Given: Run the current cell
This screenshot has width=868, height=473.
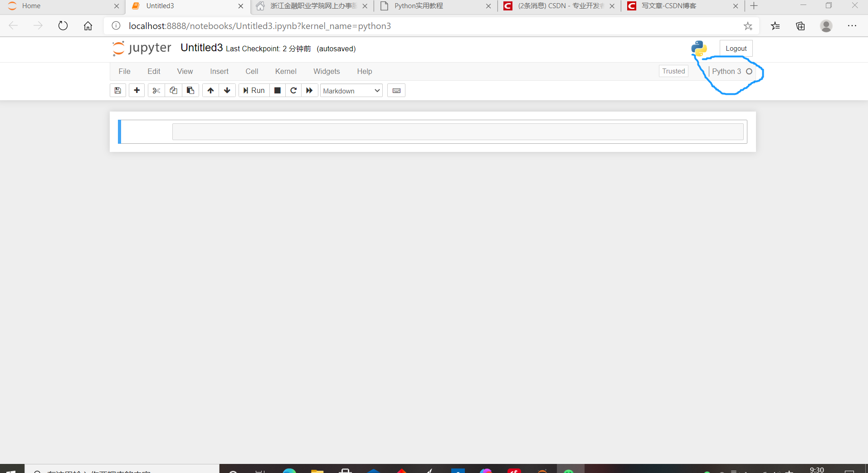Looking at the screenshot, I should (254, 90).
